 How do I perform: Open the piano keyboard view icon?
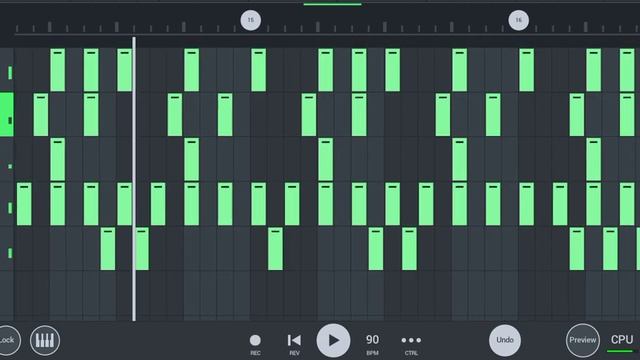pos(45,340)
